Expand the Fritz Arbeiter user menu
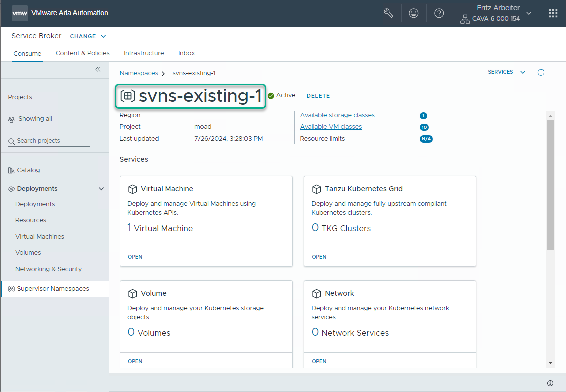Viewport: 566px width, 392px height. (529, 13)
